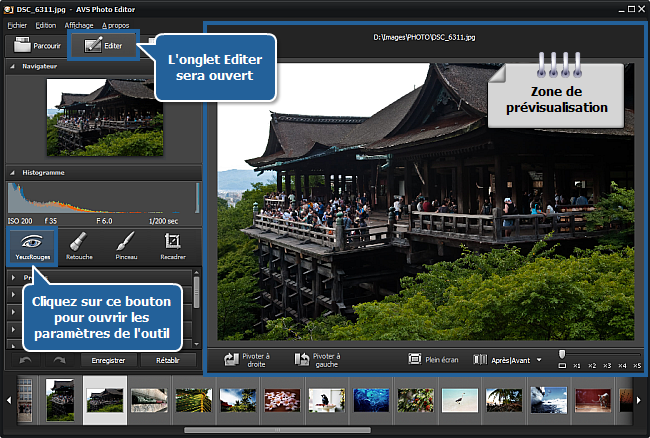Go to next filmstrip images with right arrow
The height and width of the screenshot is (438, 650).
[x=639, y=400]
